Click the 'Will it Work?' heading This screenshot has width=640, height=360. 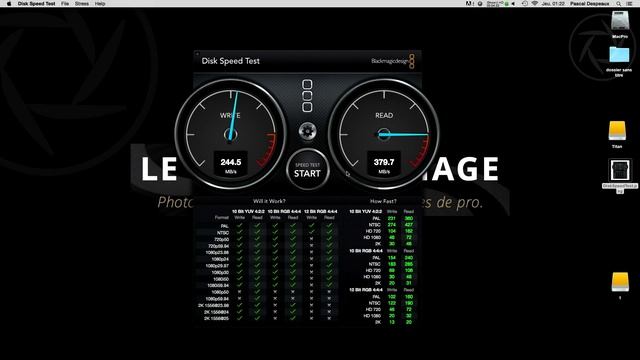(x=269, y=201)
